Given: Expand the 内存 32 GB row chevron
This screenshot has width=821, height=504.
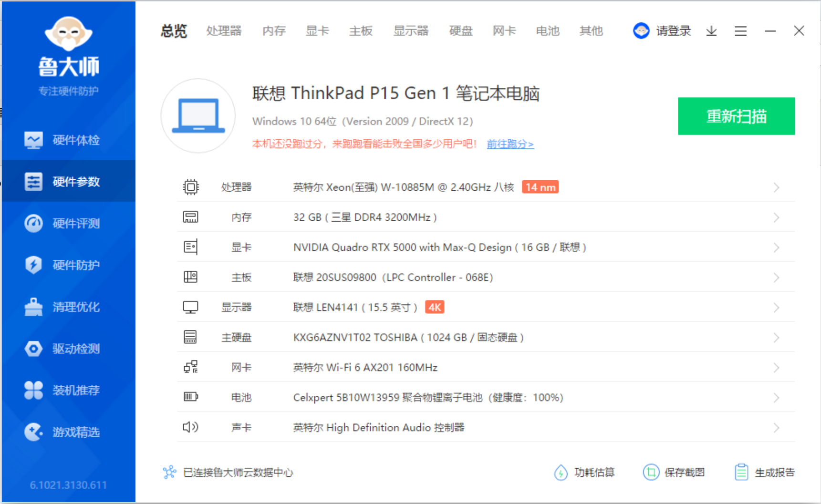Looking at the screenshot, I should point(777,217).
